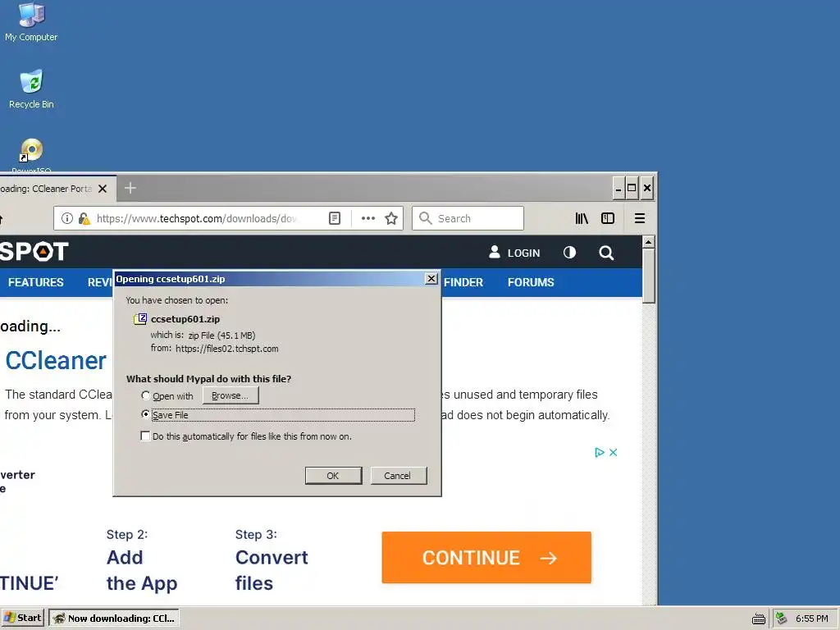Screen dimensions: 840x630
Task: Click the zip file icon in dialog
Action: pos(139,319)
